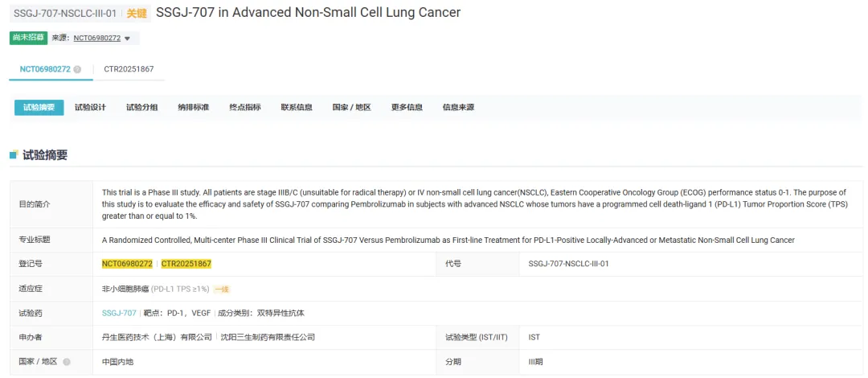This screenshot has width=868, height=378.
Task: Switch to the CTR20251867 tab
Action: [x=129, y=69]
